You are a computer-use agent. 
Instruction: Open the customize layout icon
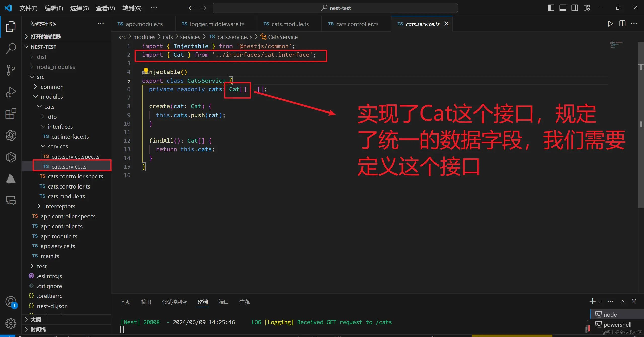587,8
